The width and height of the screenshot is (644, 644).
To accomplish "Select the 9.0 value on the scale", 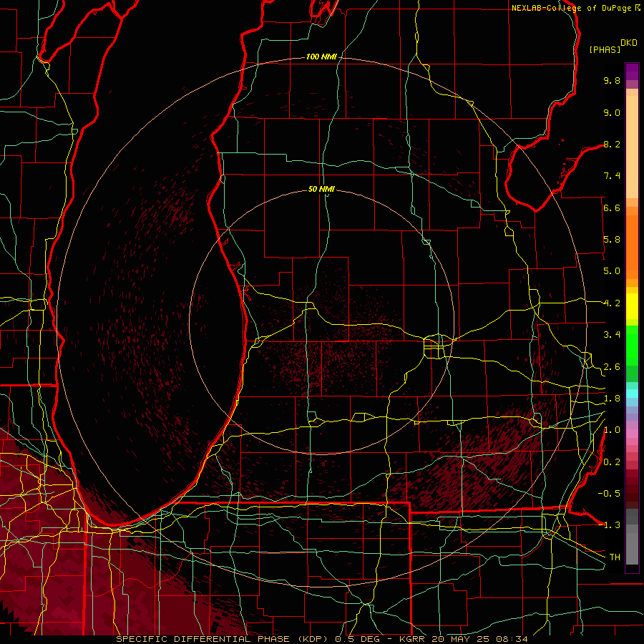I will [x=612, y=112].
